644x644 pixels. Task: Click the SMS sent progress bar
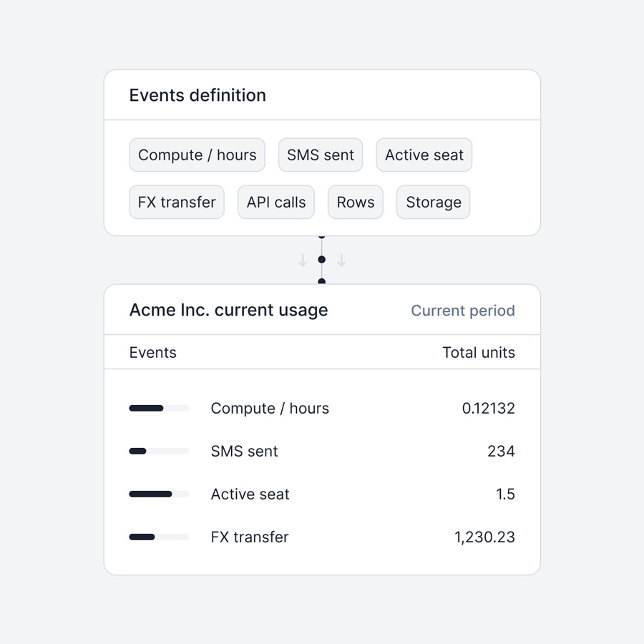(159, 452)
